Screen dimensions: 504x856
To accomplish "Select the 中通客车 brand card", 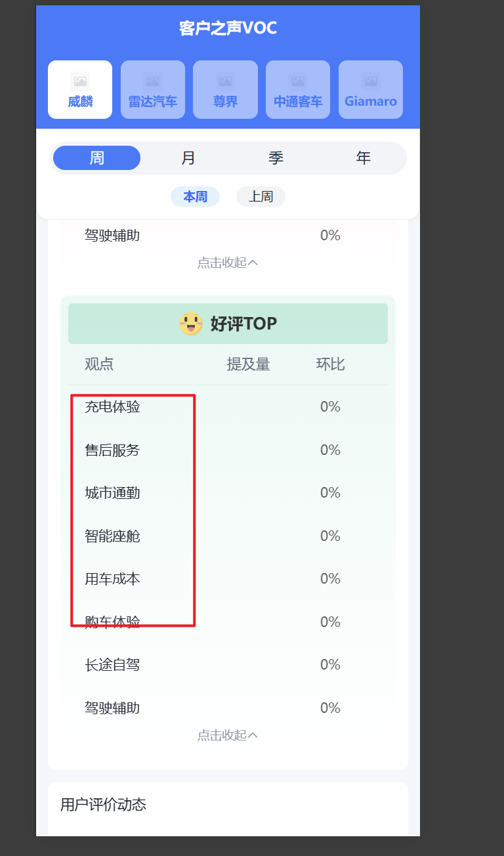I will [298, 90].
